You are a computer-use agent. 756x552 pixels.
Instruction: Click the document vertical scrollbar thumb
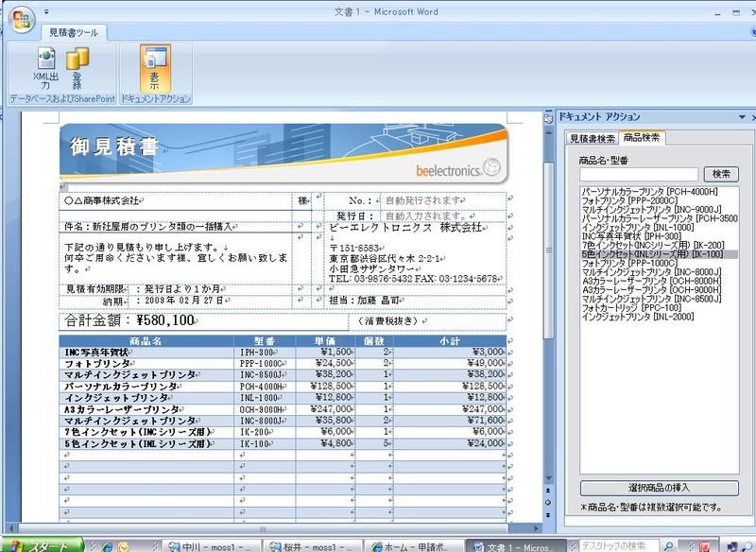[x=549, y=250]
